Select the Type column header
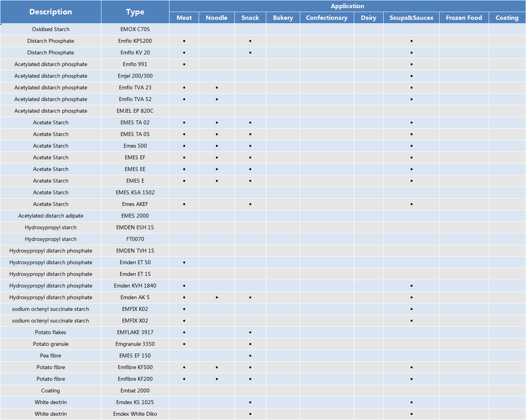The width and height of the screenshot is (526, 420). pos(135,12)
